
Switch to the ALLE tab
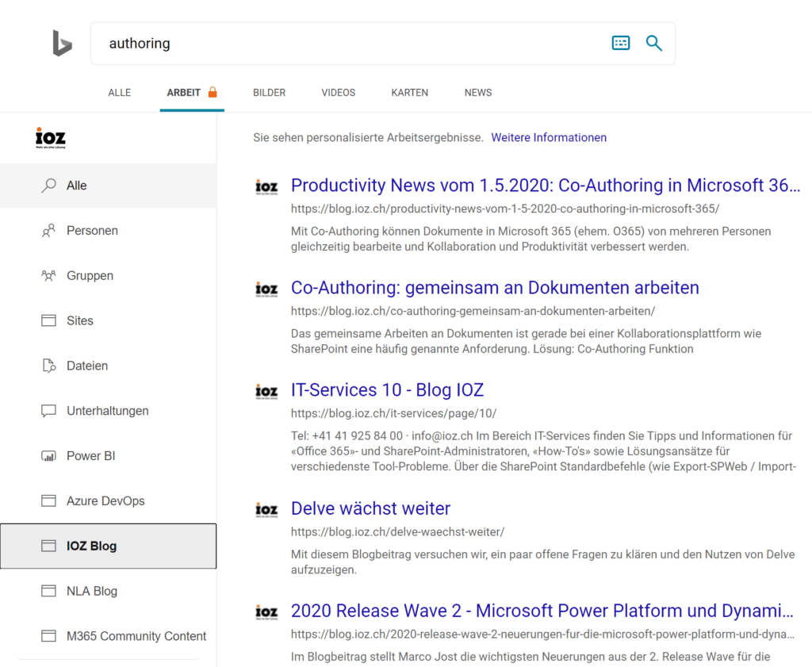pyautogui.click(x=120, y=93)
